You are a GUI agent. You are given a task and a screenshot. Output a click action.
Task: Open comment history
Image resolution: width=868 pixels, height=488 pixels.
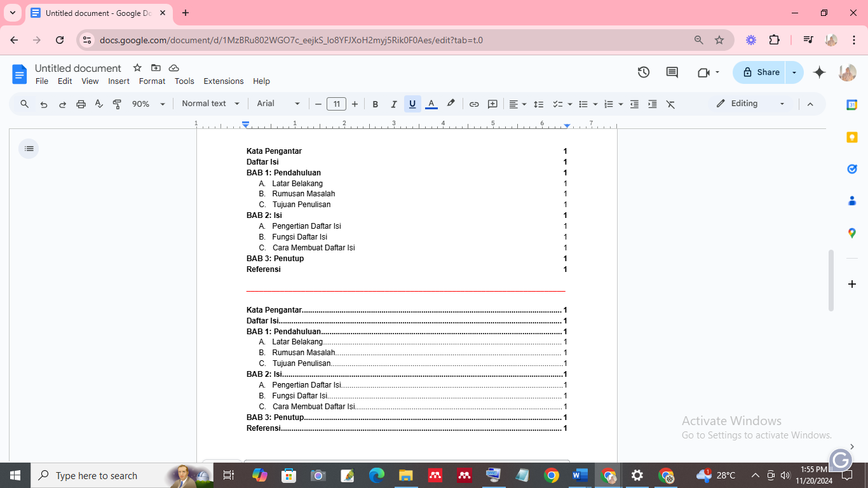coord(672,72)
